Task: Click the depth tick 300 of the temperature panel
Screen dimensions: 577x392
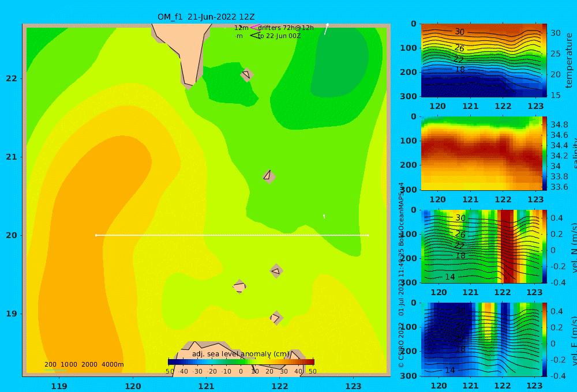Action: pos(409,96)
